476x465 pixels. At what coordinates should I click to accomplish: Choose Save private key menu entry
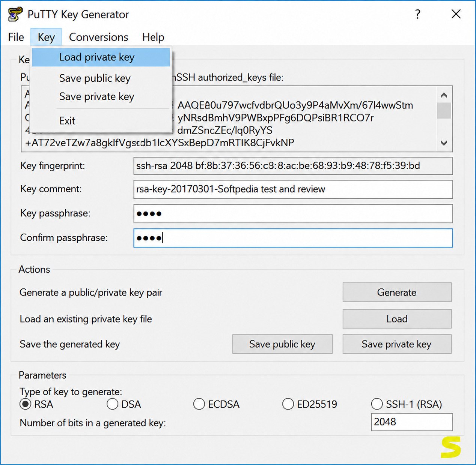101,96
